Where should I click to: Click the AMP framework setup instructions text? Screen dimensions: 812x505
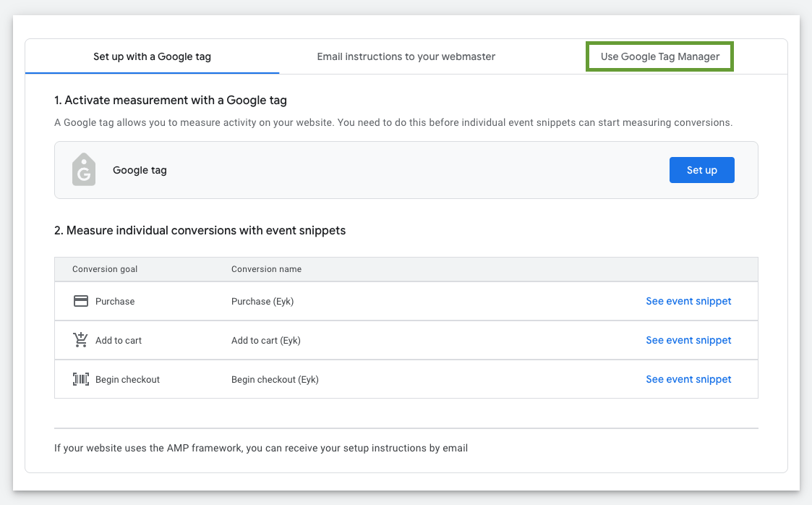(x=261, y=448)
